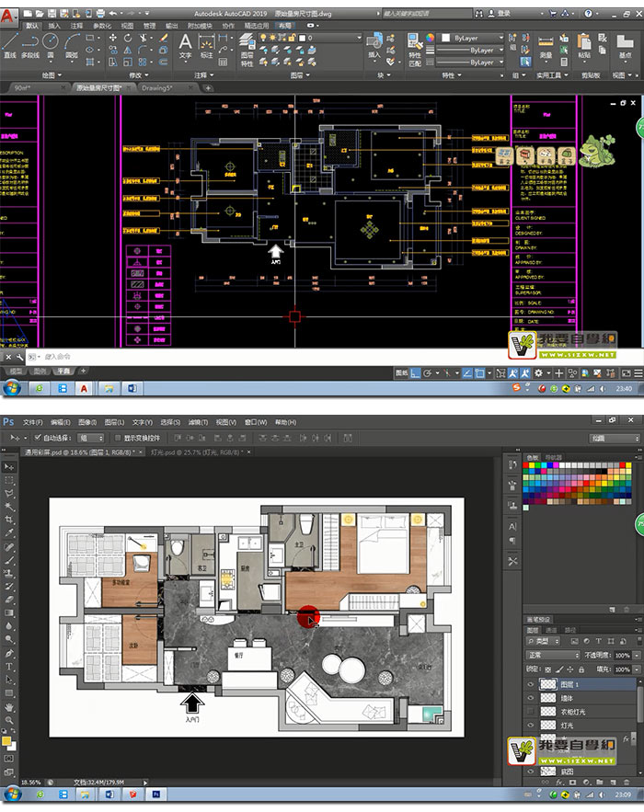Click create new layer icon in Photoshop
This screenshot has width=644, height=812.
pyautogui.click(x=614, y=782)
